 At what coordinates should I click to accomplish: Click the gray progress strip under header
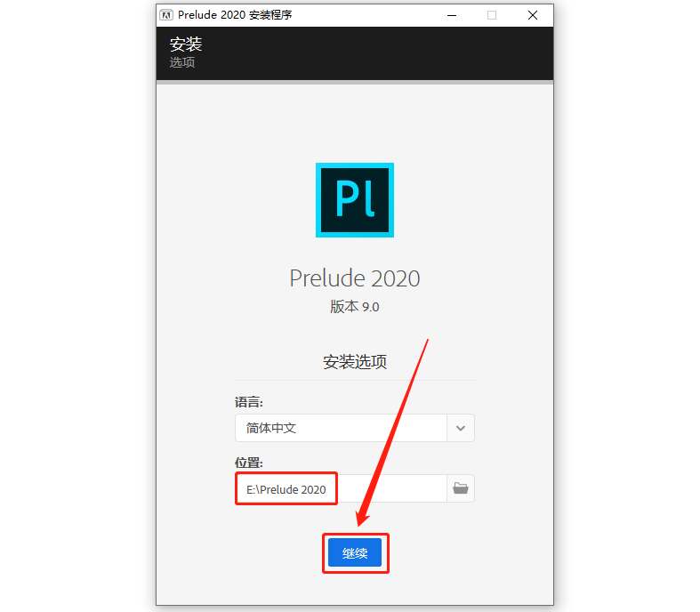tap(355, 83)
